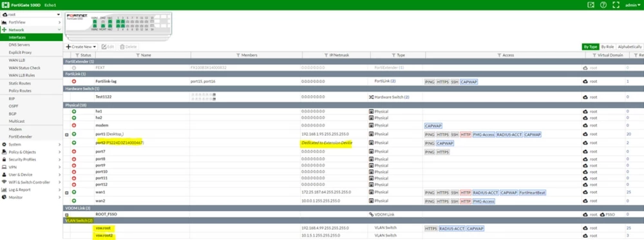
Task: Select the vsw.root VLAN switch row
Action: 353,228
